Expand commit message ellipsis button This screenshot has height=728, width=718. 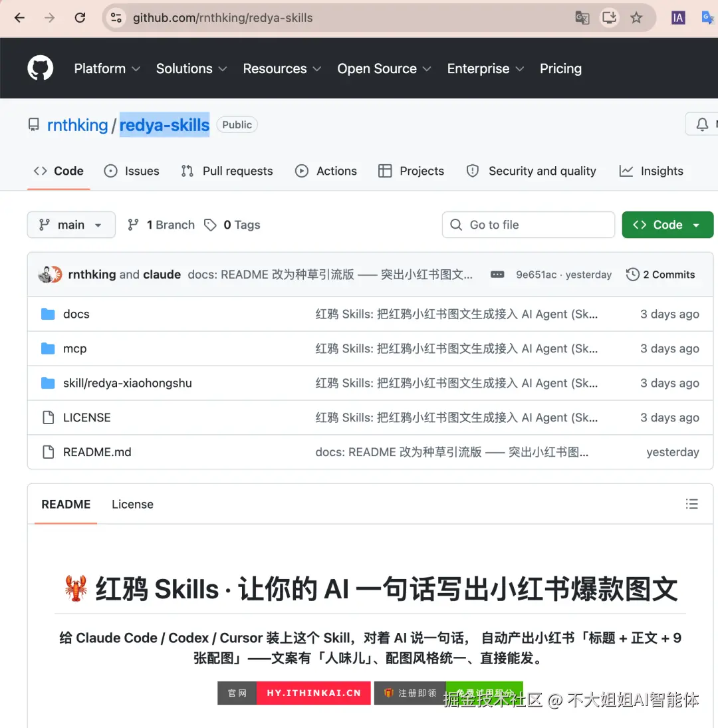tap(497, 275)
